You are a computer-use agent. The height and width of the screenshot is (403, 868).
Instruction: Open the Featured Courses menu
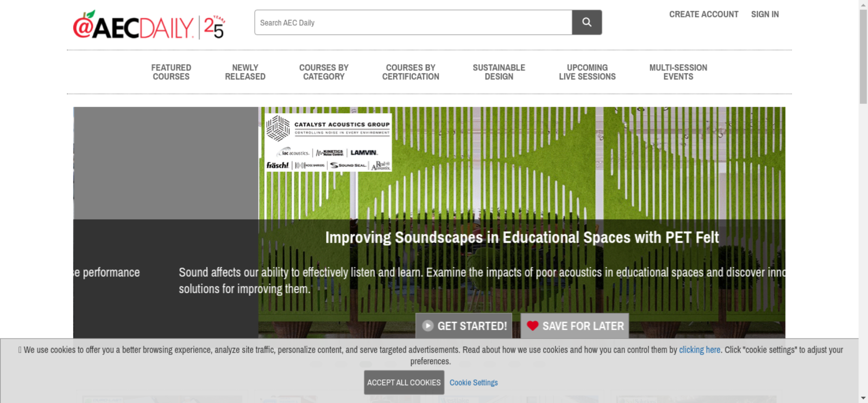[171, 72]
